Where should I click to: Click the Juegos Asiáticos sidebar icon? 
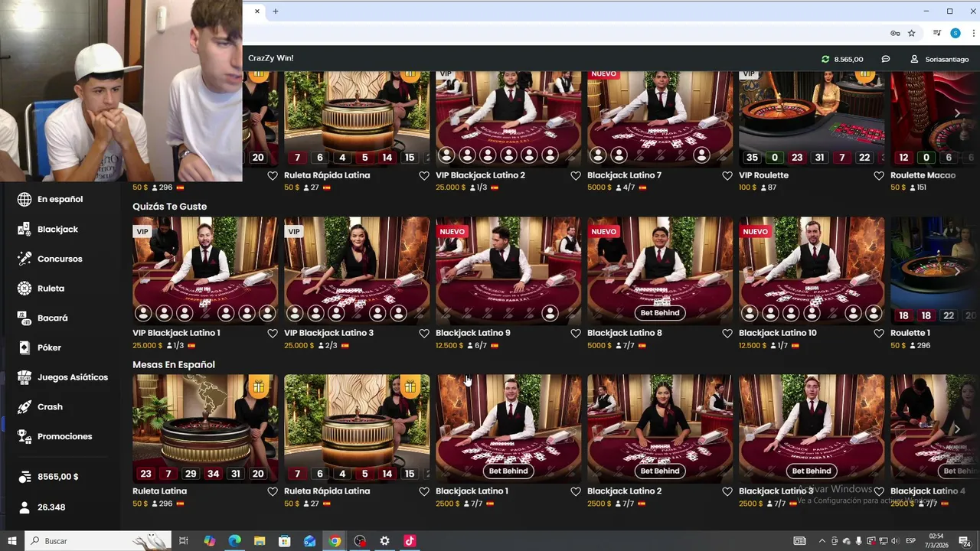tap(24, 377)
